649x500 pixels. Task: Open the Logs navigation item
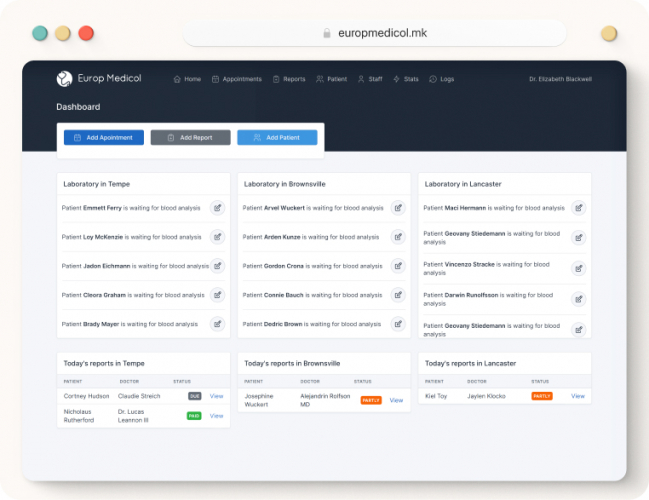[442, 79]
